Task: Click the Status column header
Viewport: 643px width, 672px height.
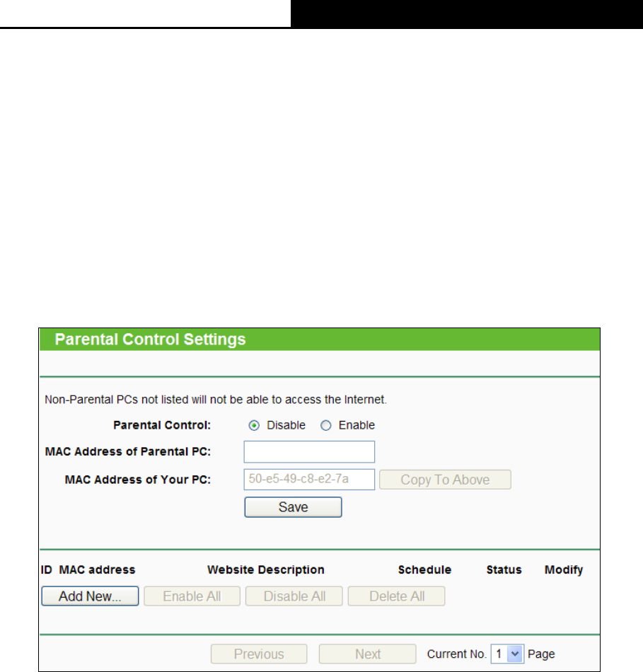Action: (504, 569)
